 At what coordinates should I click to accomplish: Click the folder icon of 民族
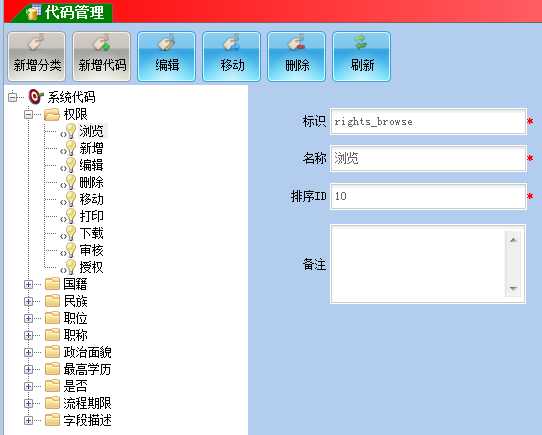coord(52,301)
